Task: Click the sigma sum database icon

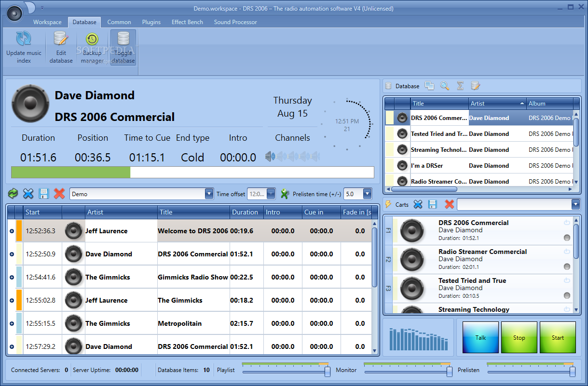Action: pos(460,86)
